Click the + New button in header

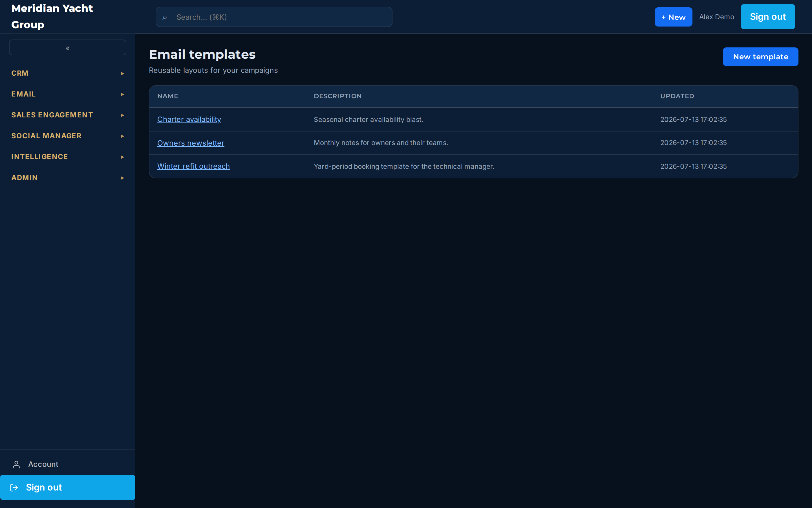tap(673, 17)
